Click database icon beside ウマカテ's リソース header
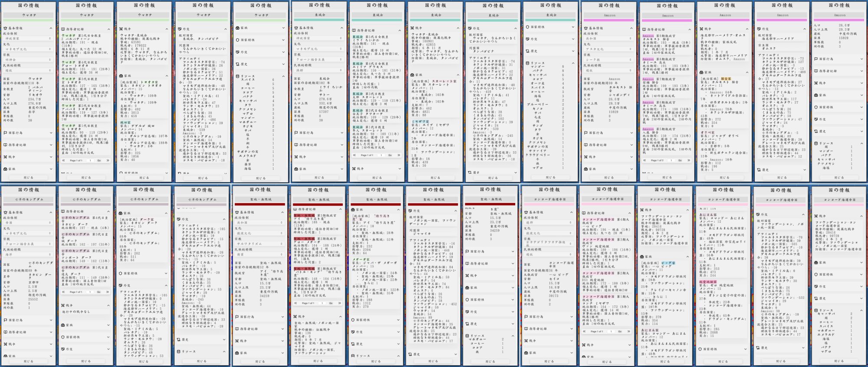Image resolution: width=868 pixels, height=367 pixels. tap(237, 76)
